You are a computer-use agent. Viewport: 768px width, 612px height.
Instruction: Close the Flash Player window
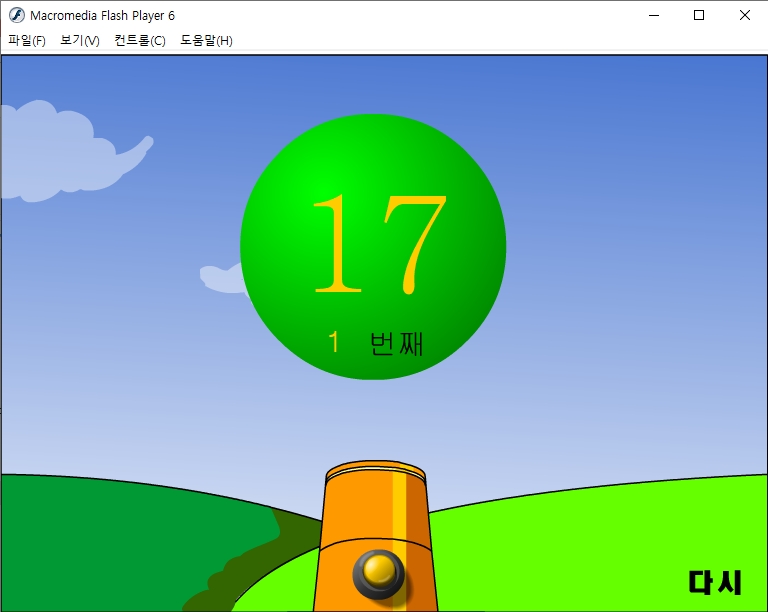(744, 15)
